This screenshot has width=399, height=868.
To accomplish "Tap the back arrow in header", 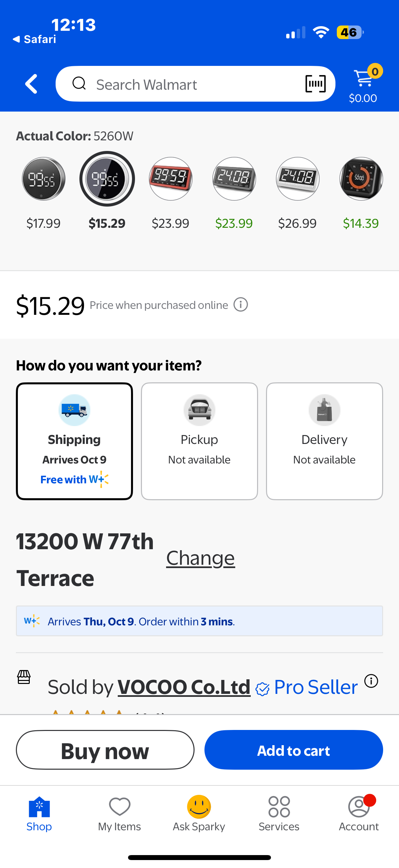I will (x=31, y=84).
